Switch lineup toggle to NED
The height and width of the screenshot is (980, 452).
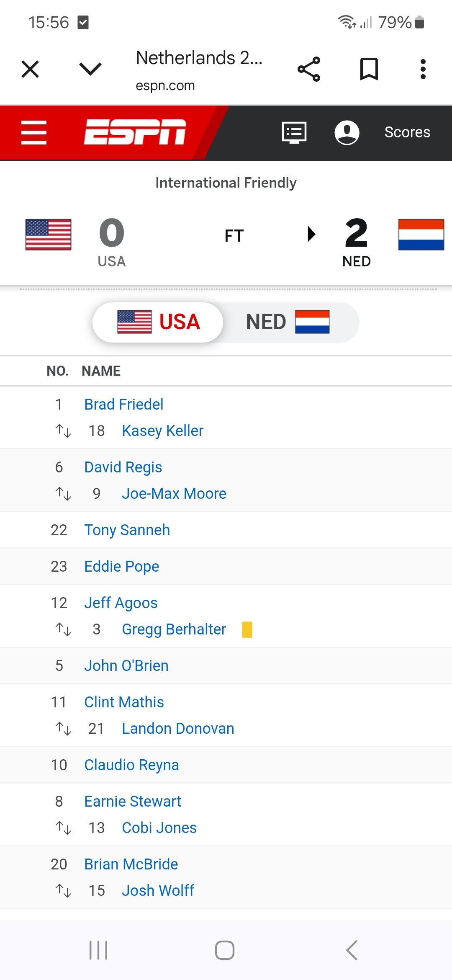[288, 322]
